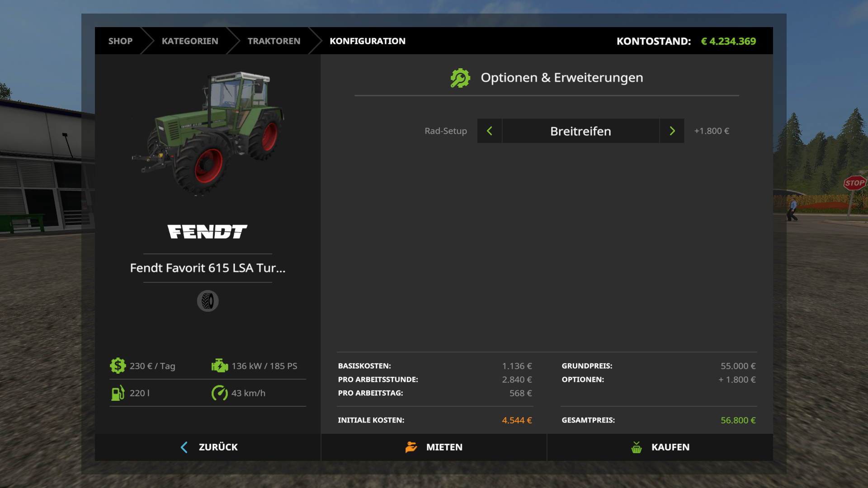Click the fuel pump capacity icon
868x488 pixels.
118,393
